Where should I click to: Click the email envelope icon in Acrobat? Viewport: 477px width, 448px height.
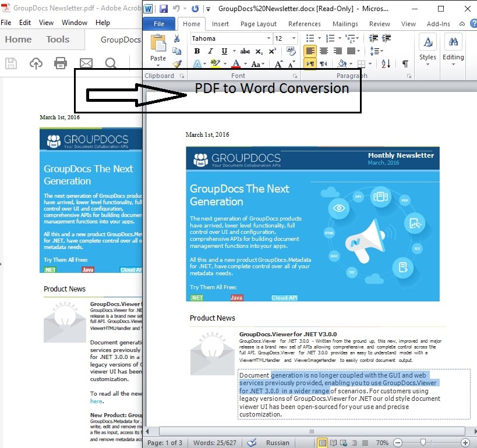click(86, 63)
